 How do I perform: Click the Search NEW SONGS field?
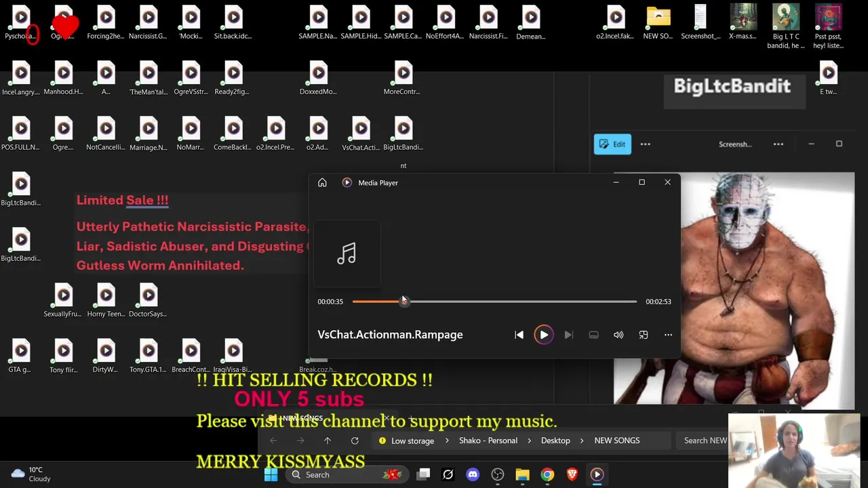point(703,441)
